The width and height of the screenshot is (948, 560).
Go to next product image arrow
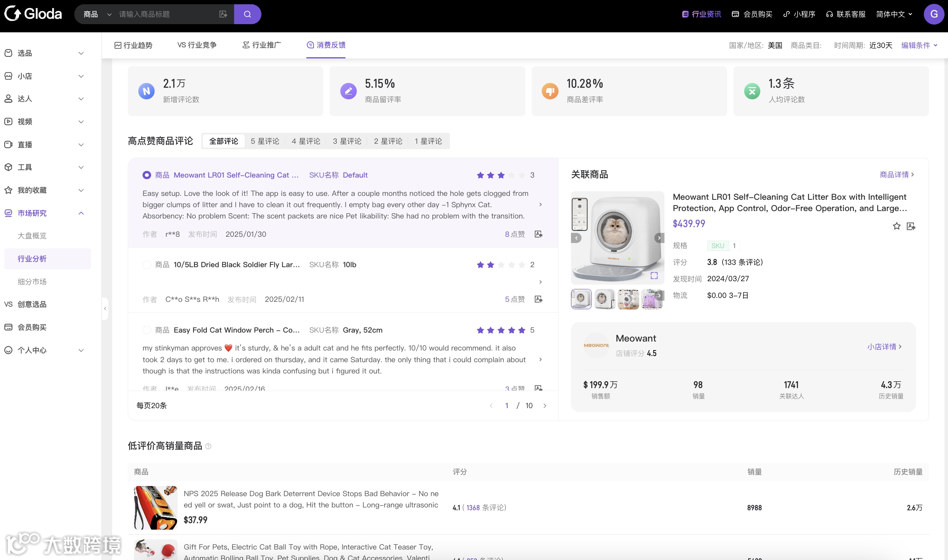pos(659,238)
